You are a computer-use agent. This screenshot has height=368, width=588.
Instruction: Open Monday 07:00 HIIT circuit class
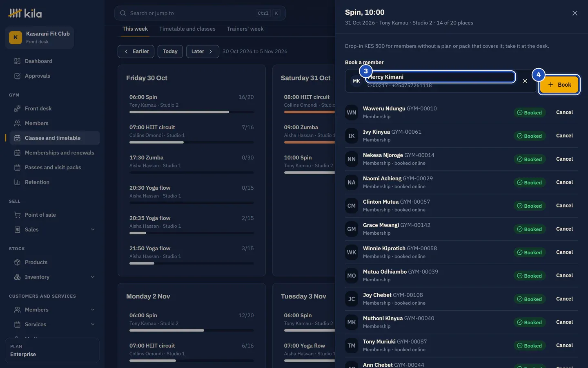pos(192,352)
